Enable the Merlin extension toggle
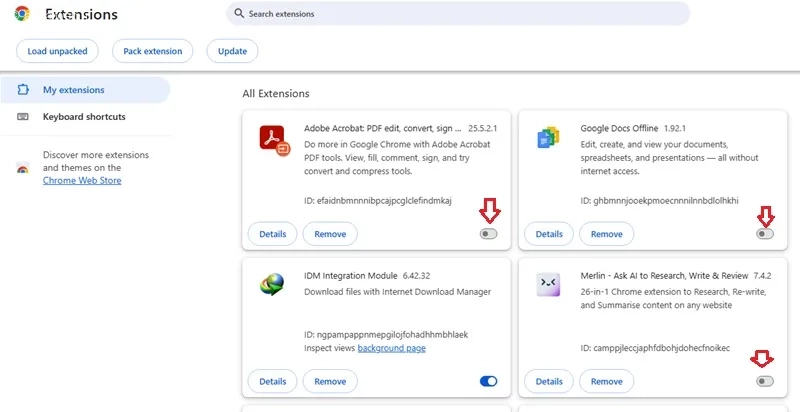This screenshot has height=412, width=800. coord(765,381)
